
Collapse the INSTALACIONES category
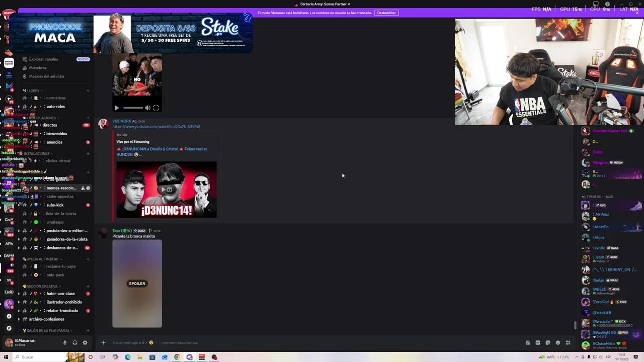[x=38, y=153]
